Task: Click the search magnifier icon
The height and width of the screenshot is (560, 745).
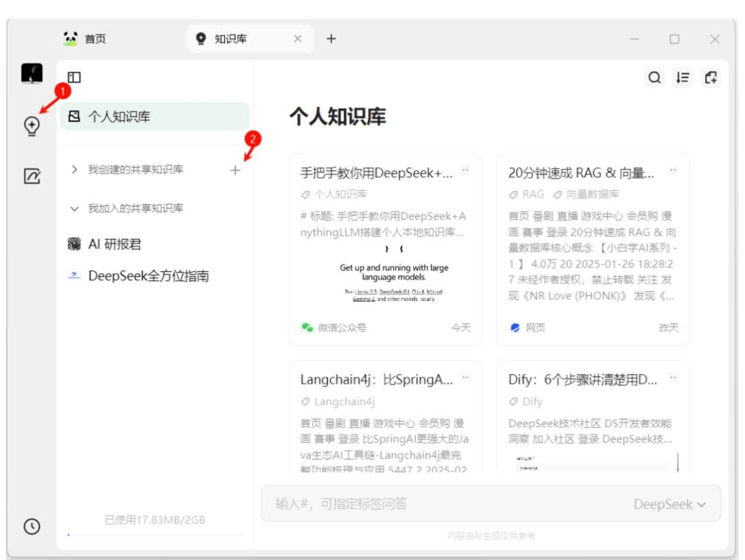Action: point(654,78)
